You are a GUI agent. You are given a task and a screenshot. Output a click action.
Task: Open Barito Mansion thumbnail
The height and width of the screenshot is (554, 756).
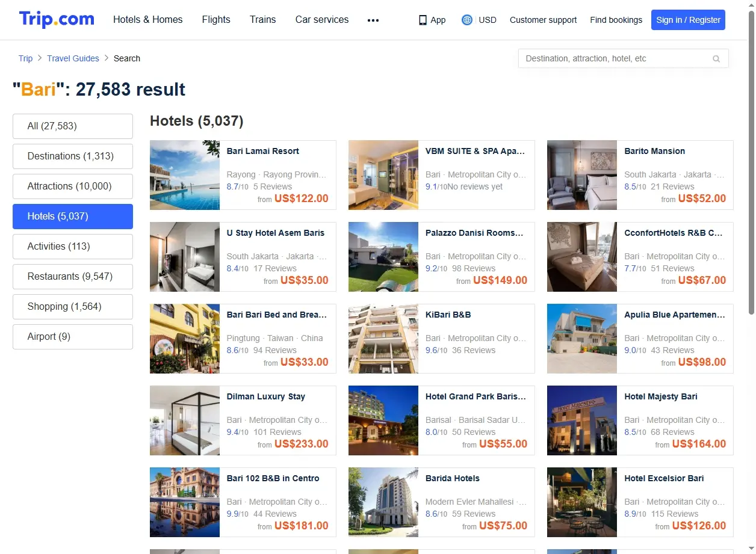click(x=582, y=175)
